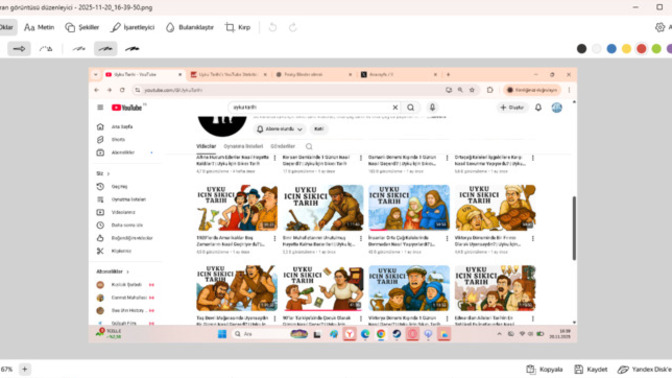Viewport: 672px width, 378px height.
Task: Pick the blue color swatch
Action: coord(612,49)
